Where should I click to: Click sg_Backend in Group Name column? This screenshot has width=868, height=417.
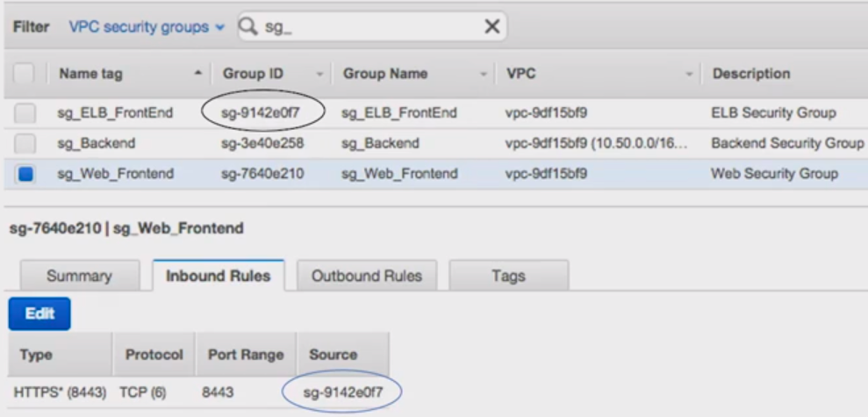point(380,143)
